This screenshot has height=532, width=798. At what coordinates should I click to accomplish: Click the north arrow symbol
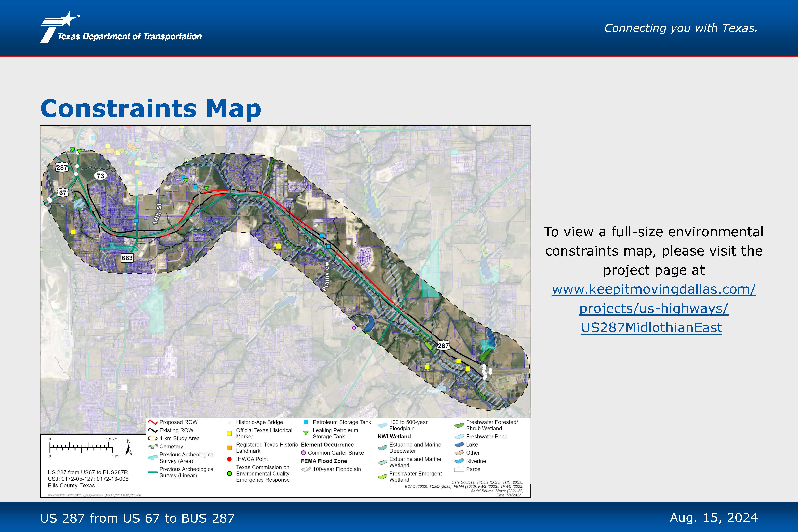click(x=129, y=447)
